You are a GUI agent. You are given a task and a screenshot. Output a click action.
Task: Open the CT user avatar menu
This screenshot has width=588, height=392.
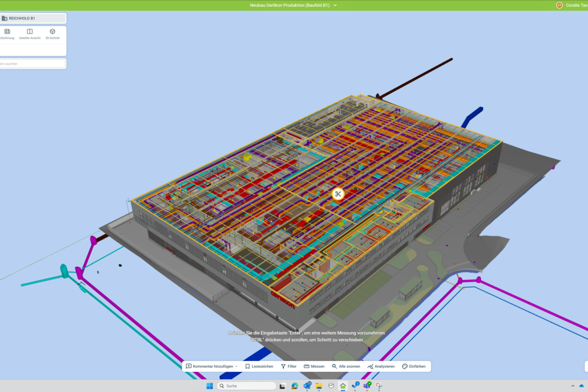click(559, 5)
